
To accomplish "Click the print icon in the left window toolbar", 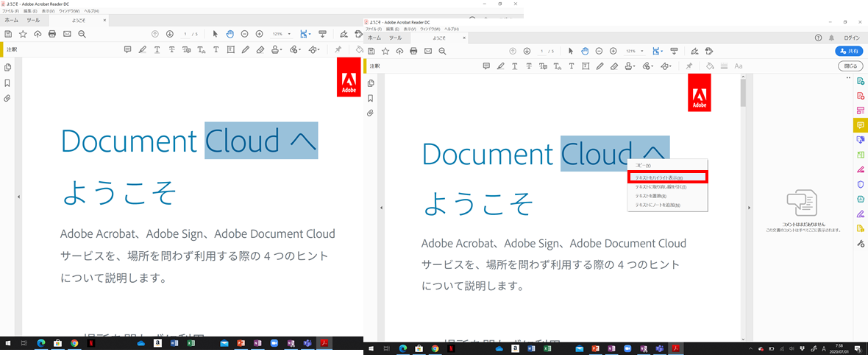I will 52,34.
